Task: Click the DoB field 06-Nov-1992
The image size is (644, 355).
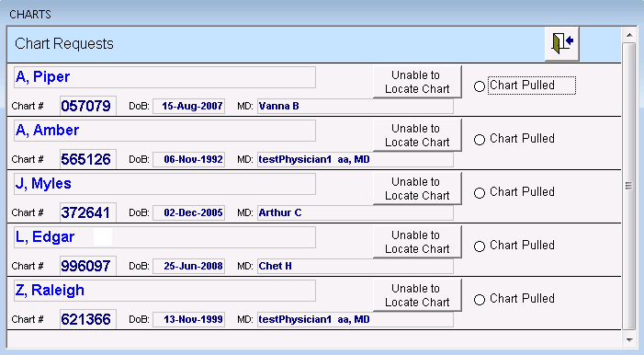Action: [x=189, y=159]
